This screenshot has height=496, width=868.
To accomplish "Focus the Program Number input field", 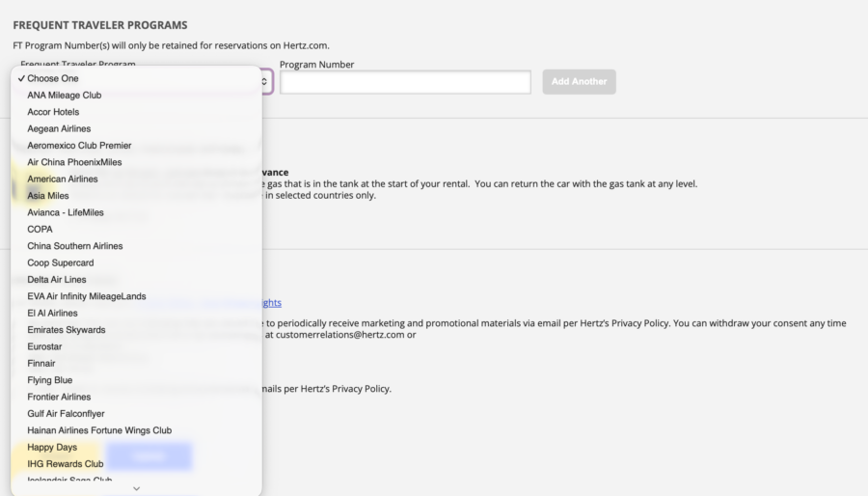I will click(x=405, y=82).
